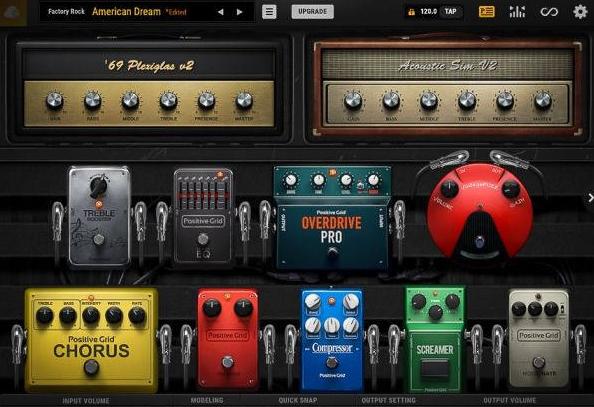Open OUTPUT SETTING section
Screen dimensions: 594x407
(388, 400)
